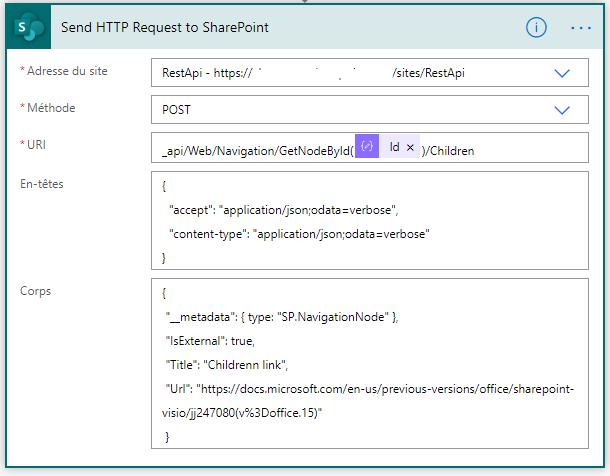Click the Corps field label

pos(35,291)
